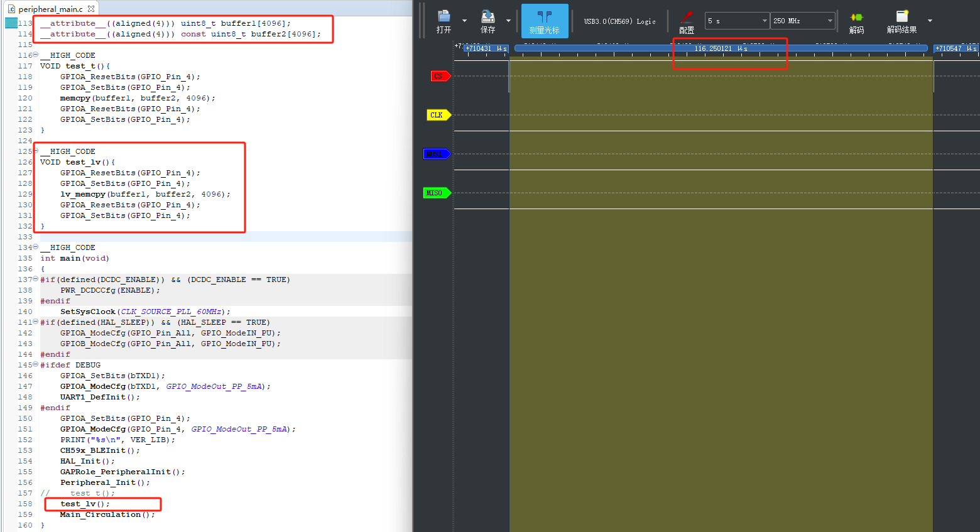The image size is (980, 532).
Task: Select the yellow CLK channel label
Action: (439, 115)
